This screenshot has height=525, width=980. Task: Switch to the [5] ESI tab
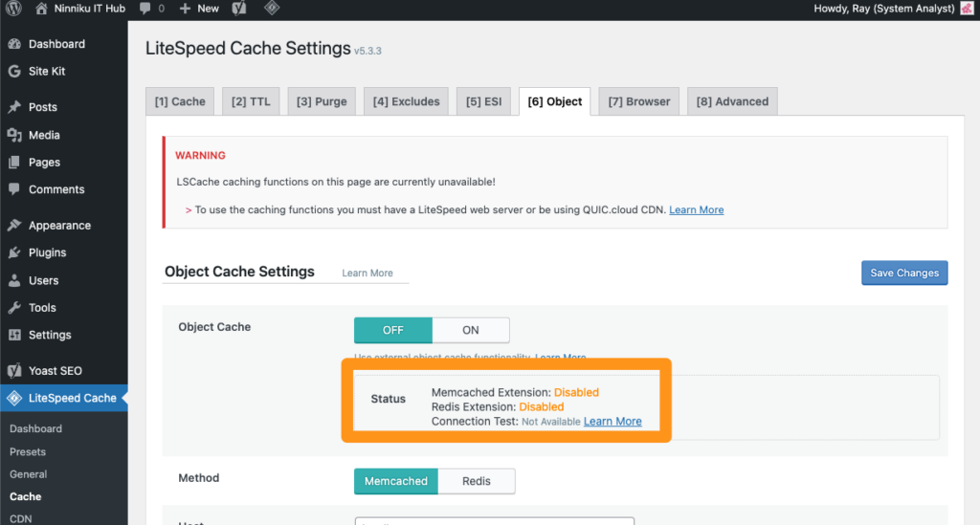tap(483, 101)
